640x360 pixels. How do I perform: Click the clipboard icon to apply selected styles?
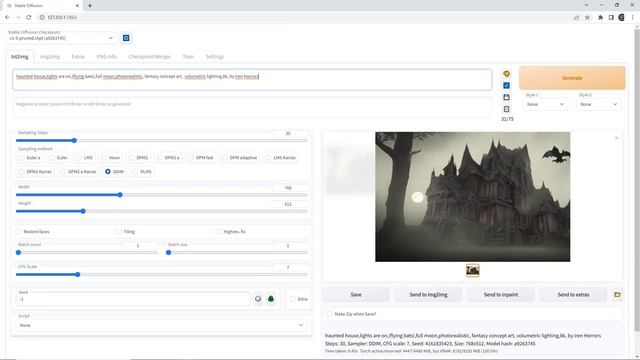[x=507, y=109]
